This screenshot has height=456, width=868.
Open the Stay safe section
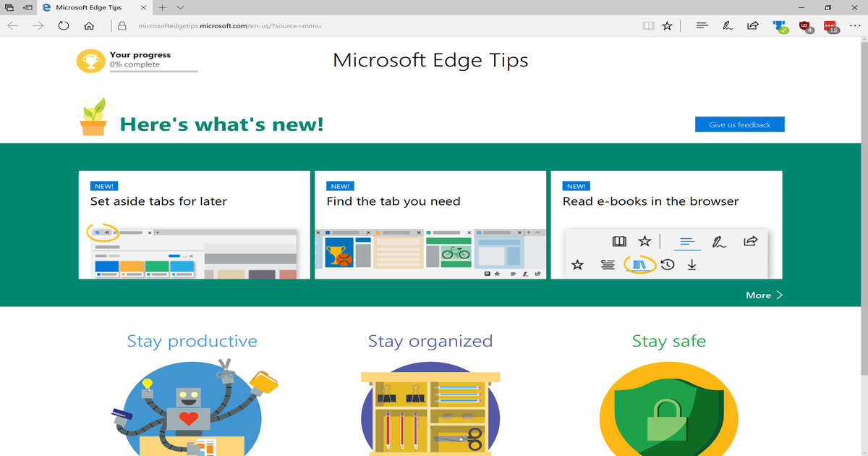tap(668, 340)
